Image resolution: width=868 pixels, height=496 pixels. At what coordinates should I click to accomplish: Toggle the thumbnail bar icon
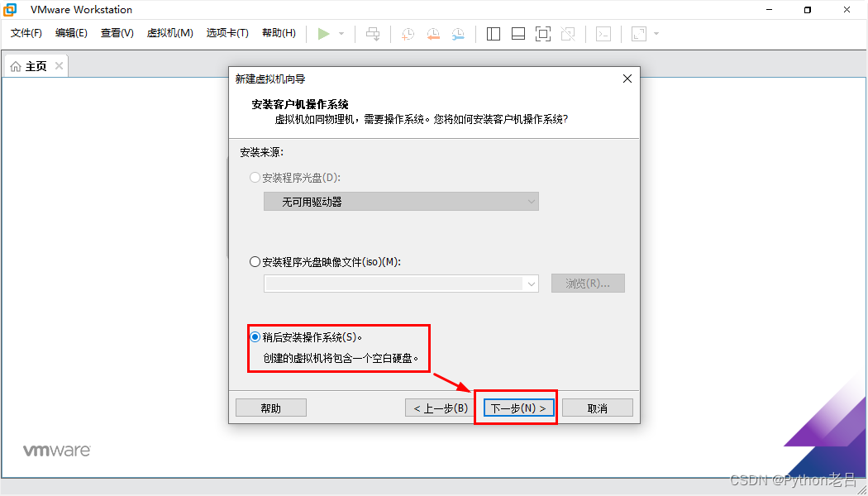pos(518,34)
